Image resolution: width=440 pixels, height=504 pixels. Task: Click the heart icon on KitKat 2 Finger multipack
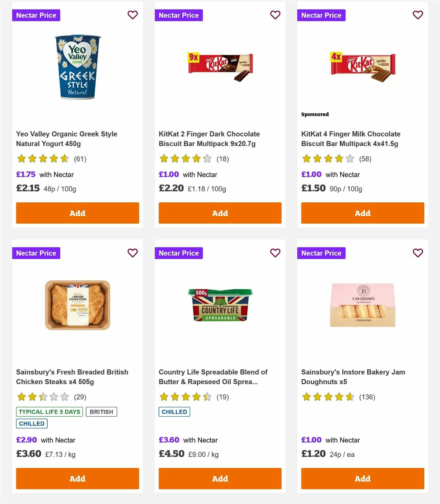(x=275, y=15)
